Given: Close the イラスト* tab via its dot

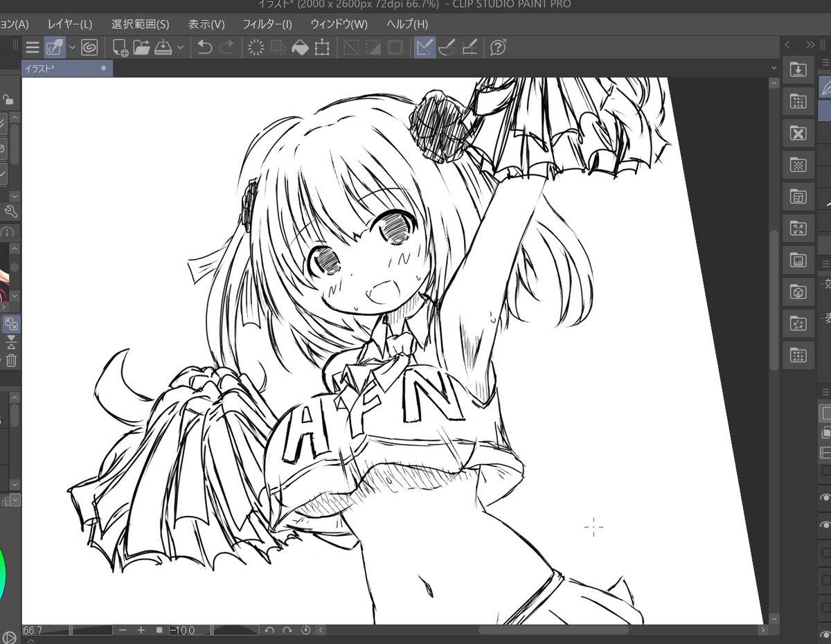Looking at the screenshot, I should click(103, 69).
